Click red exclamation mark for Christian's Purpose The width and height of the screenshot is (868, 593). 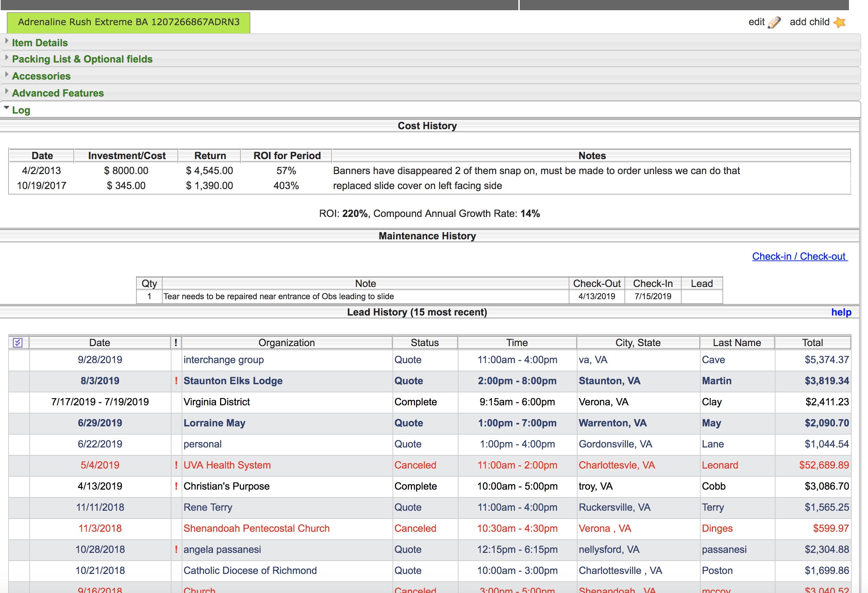click(176, 486)
